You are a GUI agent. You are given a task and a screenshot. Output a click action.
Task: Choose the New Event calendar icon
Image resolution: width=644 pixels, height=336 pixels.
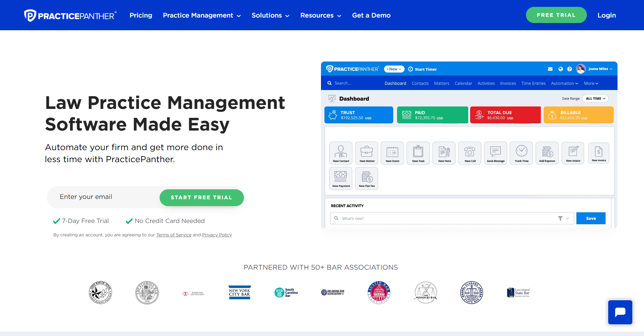click(393, 153)
